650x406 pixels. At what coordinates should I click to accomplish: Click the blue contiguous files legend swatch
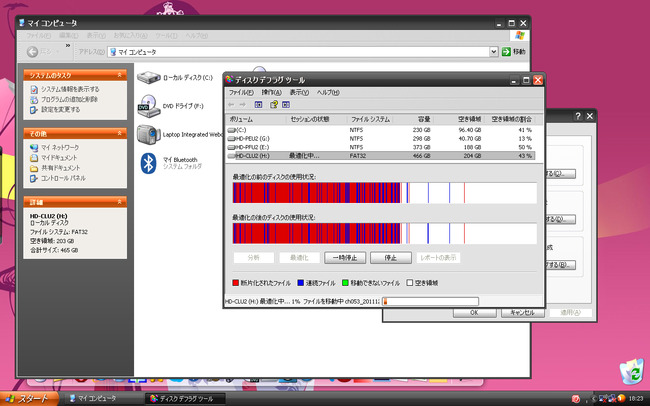301,283
